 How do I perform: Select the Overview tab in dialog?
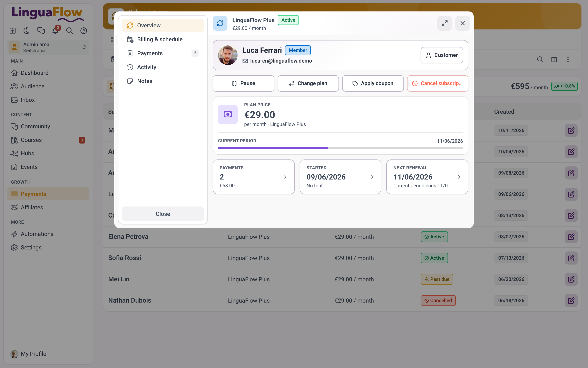[x=163, y=25]
